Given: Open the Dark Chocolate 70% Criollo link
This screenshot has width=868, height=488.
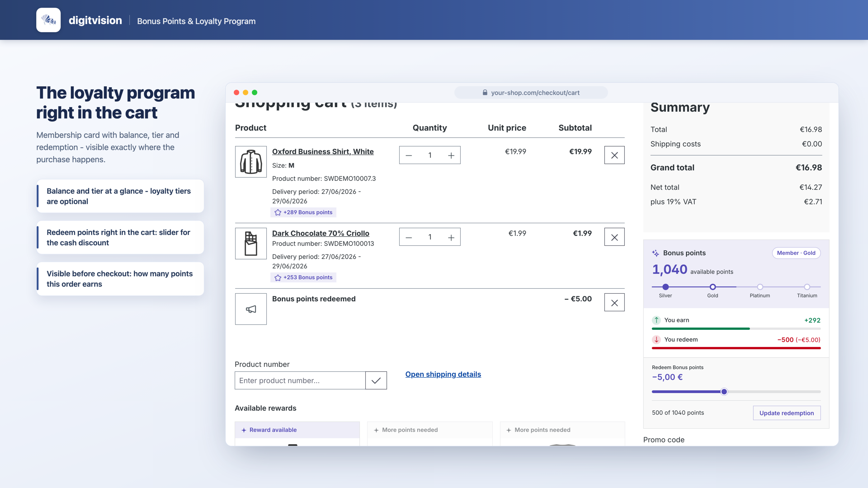Looking at the screenshot, I should click(321, 233).
